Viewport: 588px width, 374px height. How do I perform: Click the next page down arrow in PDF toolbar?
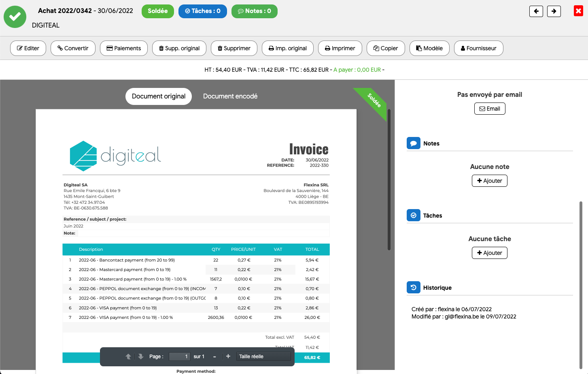pos(141,357)
